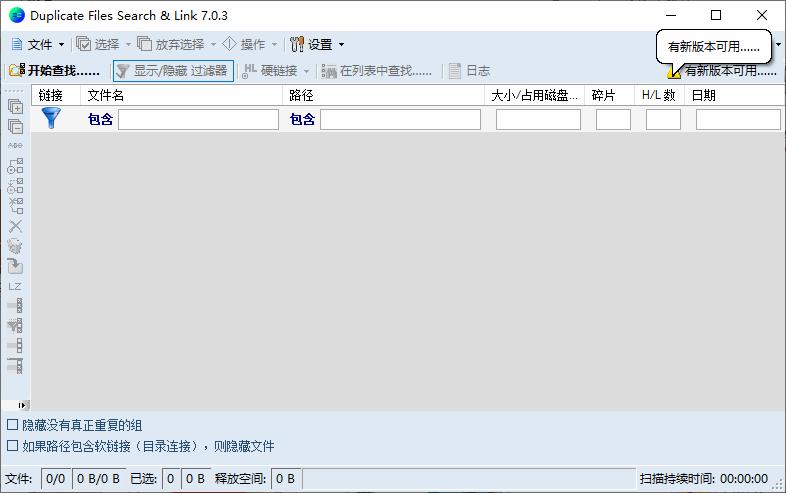Image resolution: width=786 pixels, height=493 pixels.
Task: Click the ABC rename sidebar icon
Action: (x=15, y=145)
